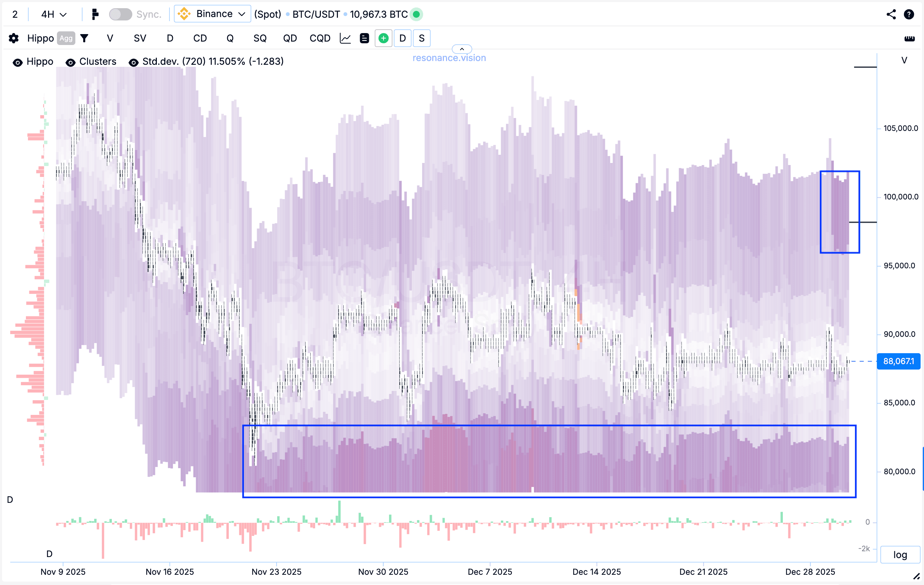The image size is (924, 585).
Task: Toggle Clusters visibility eye icon
Action: pyautogui.click(x=70, y=62)
